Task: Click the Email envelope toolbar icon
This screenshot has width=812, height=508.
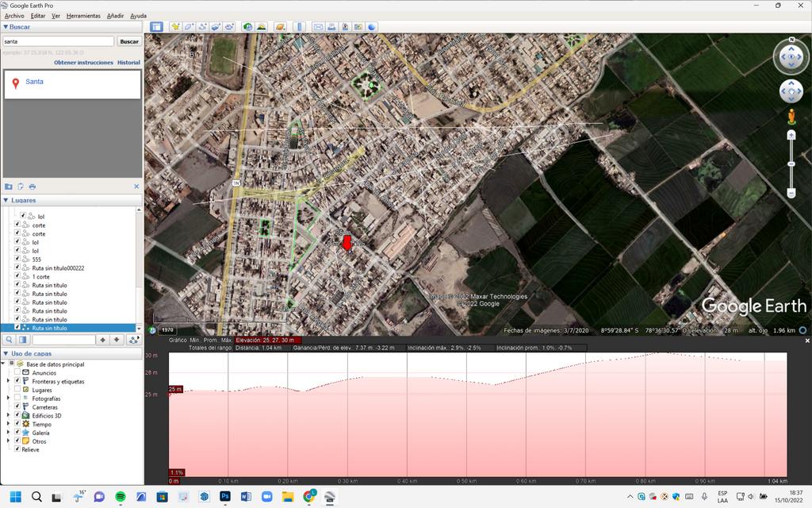Action: [x=318, y=27]
